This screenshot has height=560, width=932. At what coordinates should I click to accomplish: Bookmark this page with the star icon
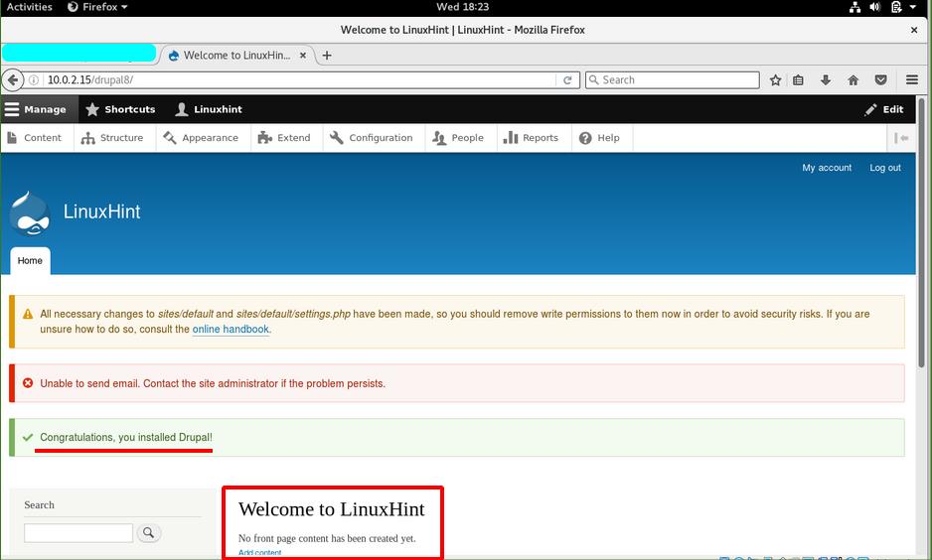(x=775, y=79)
